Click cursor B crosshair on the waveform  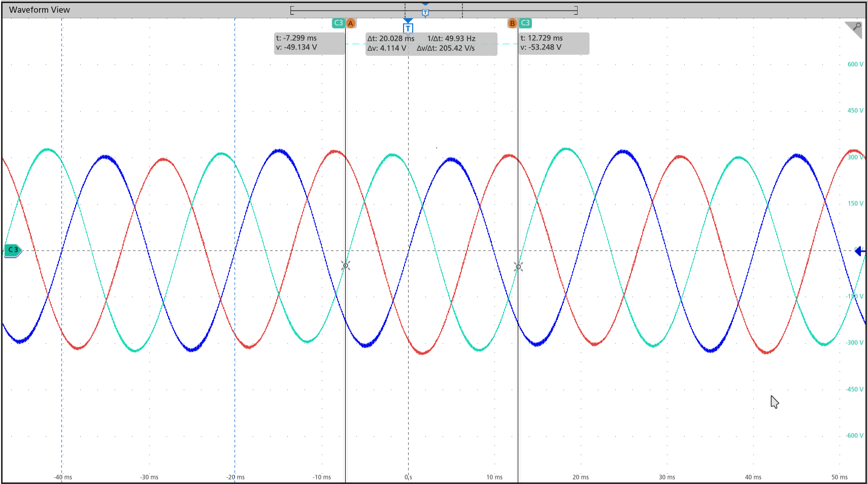pyautogui.click(x=518, y=267)
